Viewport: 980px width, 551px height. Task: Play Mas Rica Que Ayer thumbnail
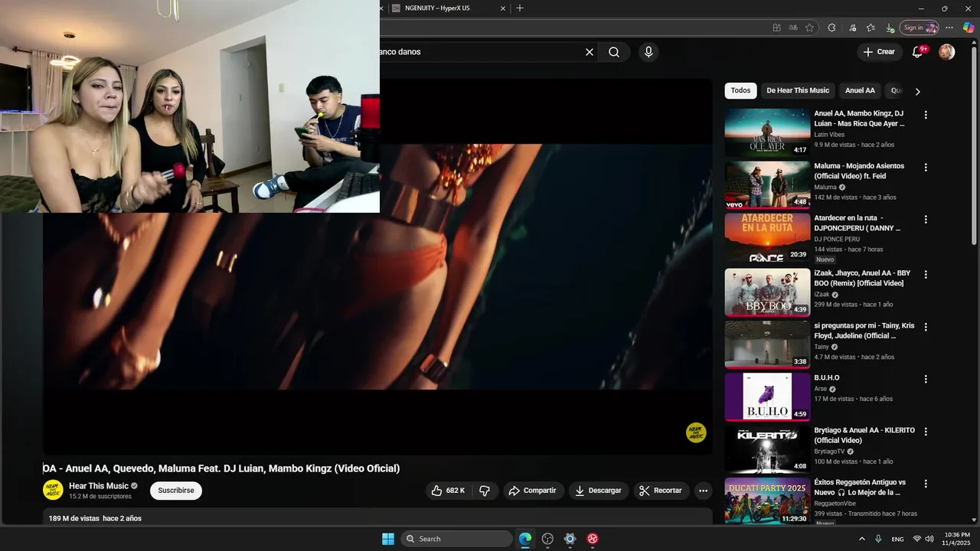767,132
